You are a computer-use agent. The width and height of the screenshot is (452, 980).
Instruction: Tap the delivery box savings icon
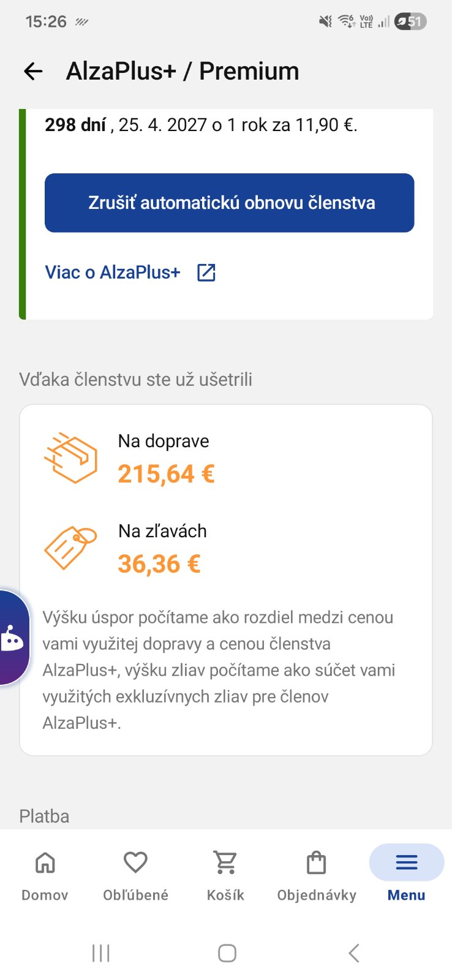(70, 458)
